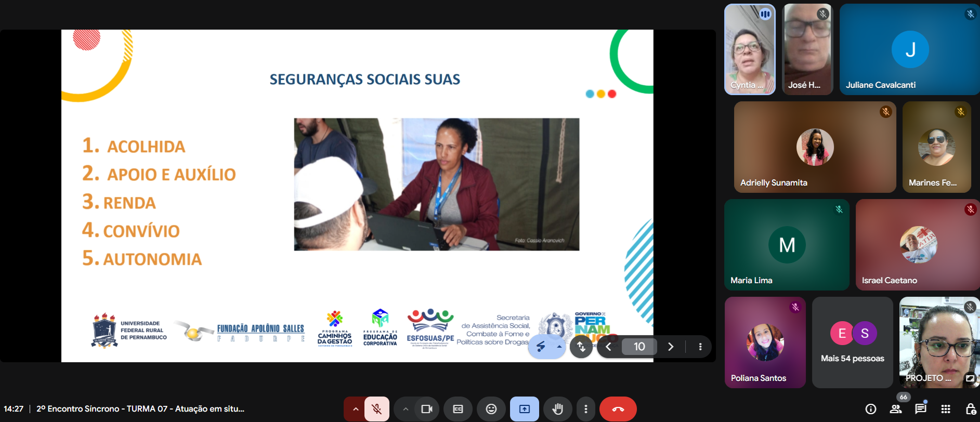Open host controls lock icon
This screenshot has height=422, width=980.
[x=970, y=409]
